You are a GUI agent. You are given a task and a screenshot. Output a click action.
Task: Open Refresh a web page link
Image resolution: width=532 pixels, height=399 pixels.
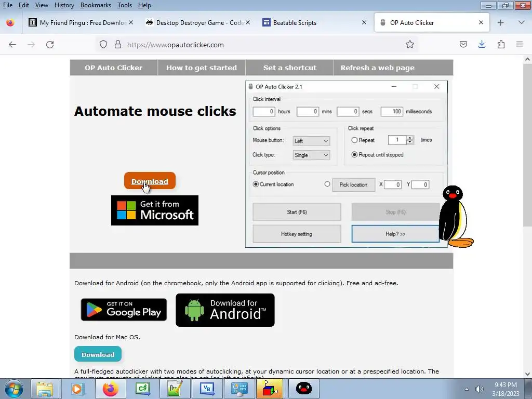378,68
